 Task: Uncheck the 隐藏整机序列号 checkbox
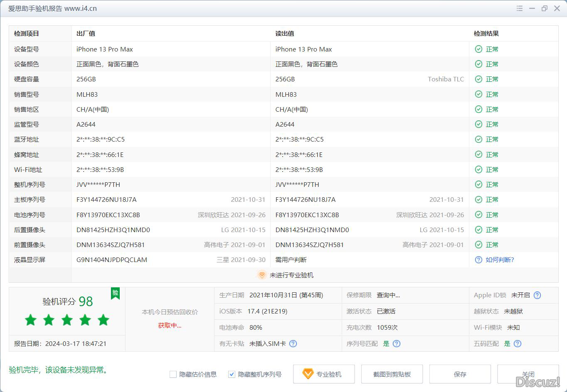pos(232,374)
